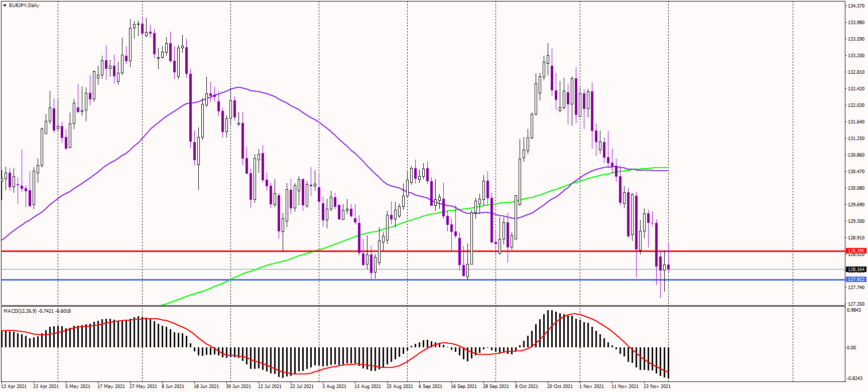Image resolution: width=868 pixels, height=392 pixels.
Task: Click the 127.740 price axis label
Action: [856, 288]
